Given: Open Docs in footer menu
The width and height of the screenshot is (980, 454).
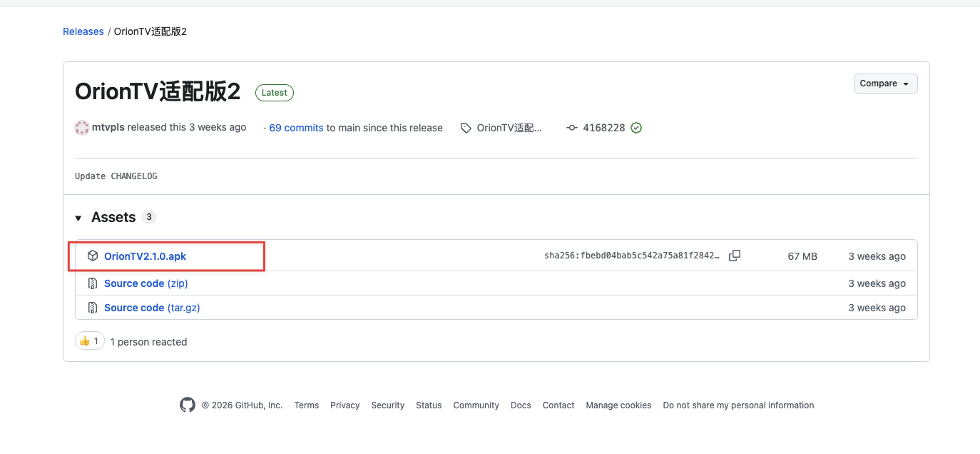Looking at the screenshot, I should point(521,405).
